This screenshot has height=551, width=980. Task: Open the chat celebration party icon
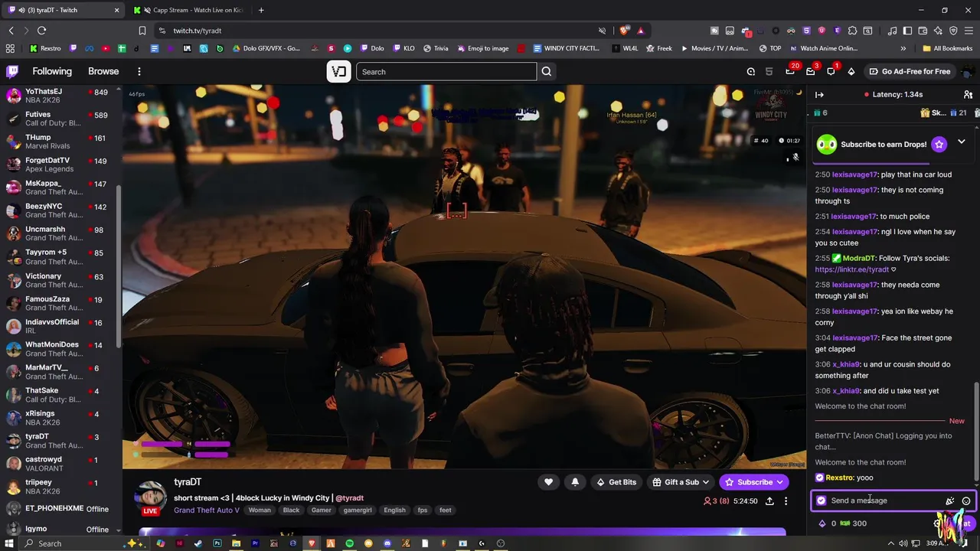point(950,501)
